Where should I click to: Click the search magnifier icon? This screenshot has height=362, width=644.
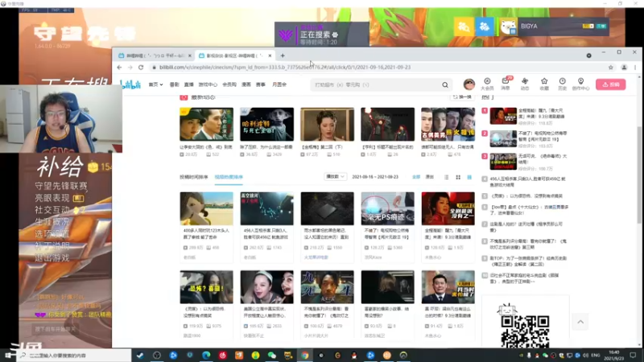pos(445,85)
